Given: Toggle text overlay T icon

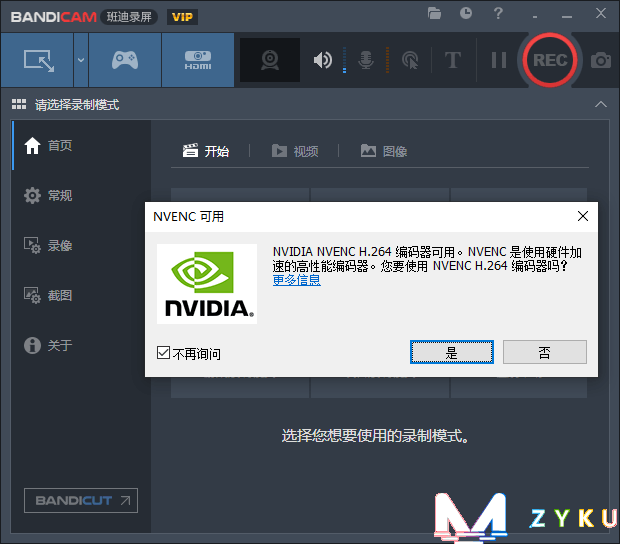Looking at the screenshot, I should pyautogui.click(x=453, y=60).
